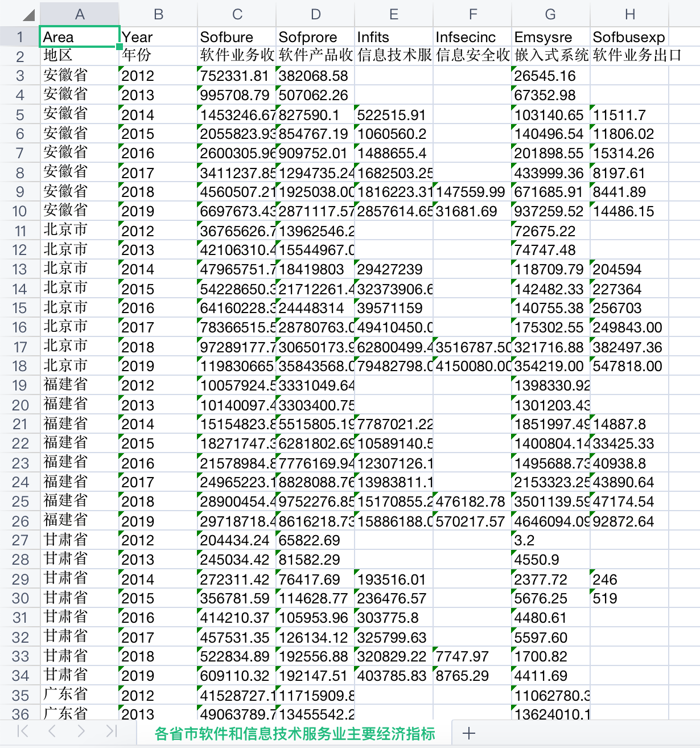
Task: Click 北京市 cell in row 11
Action: [x=80, y=231]
